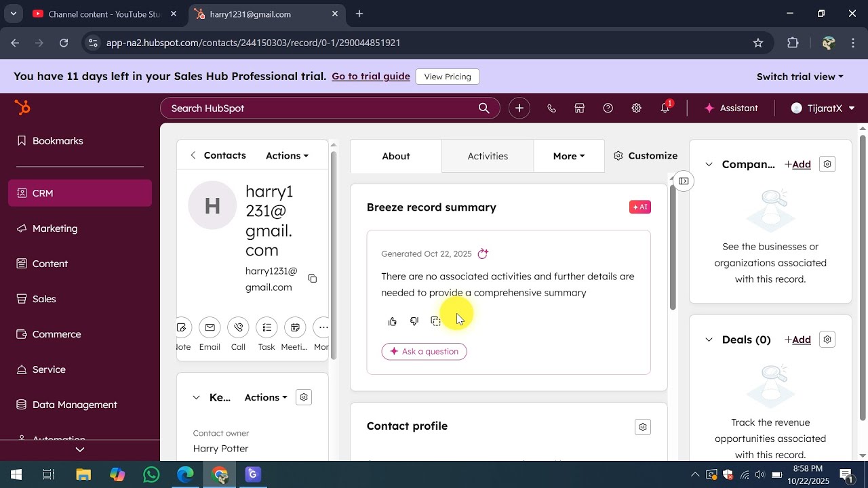Switch to Channel content YouTube Studio tab
Screen dimensions: 868x488
coord(104,14)
